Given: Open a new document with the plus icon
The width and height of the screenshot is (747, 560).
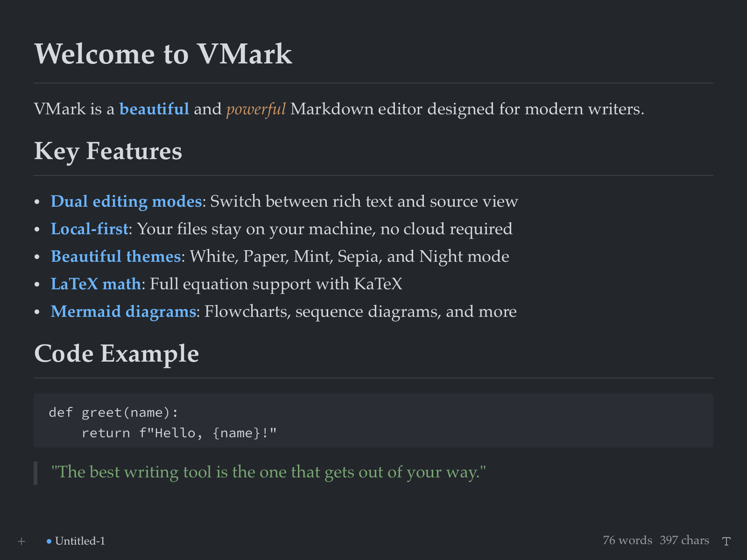Looking at the screenshot, I should point(21,541).
